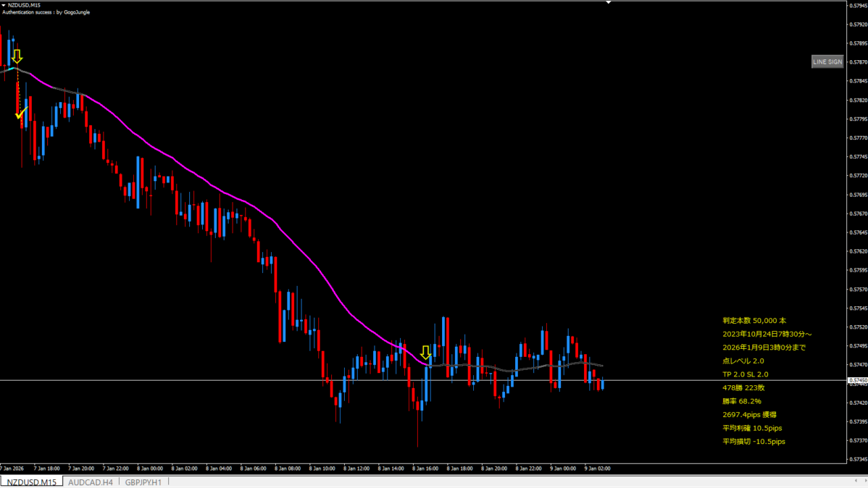Click the 勝率 68.2% win rate label
This screenshot has height=488, width=868.
click(x=741, y=401)
